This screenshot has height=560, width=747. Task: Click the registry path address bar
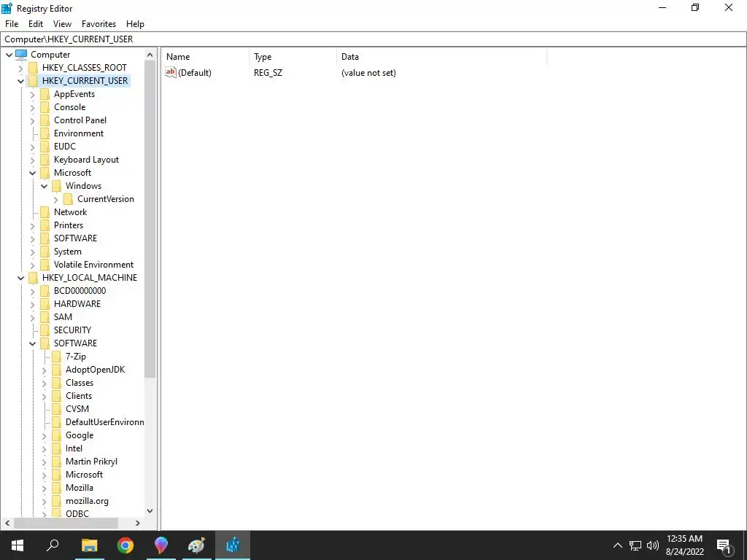[373, 39]
